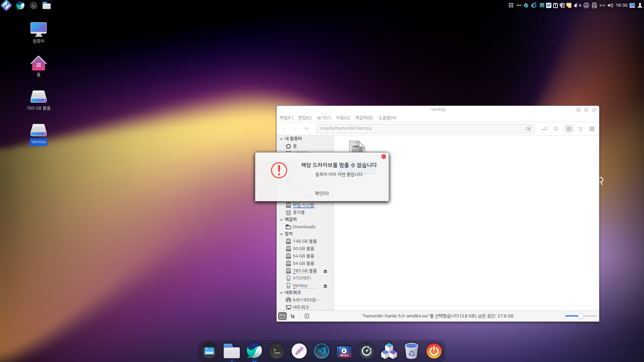This screenshot has width=644, height=362.
Task: Collapse the 장치 devices section
Action: coord(281,234)
